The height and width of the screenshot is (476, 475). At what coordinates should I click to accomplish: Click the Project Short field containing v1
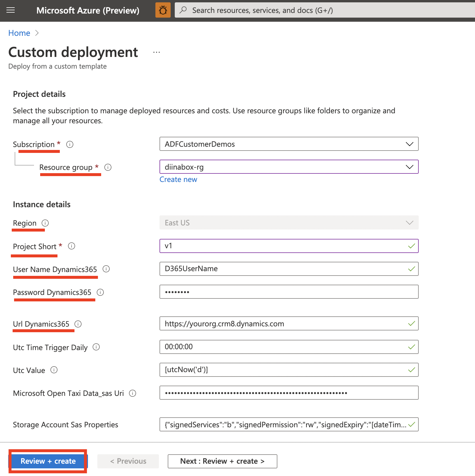tap(289, 246)
